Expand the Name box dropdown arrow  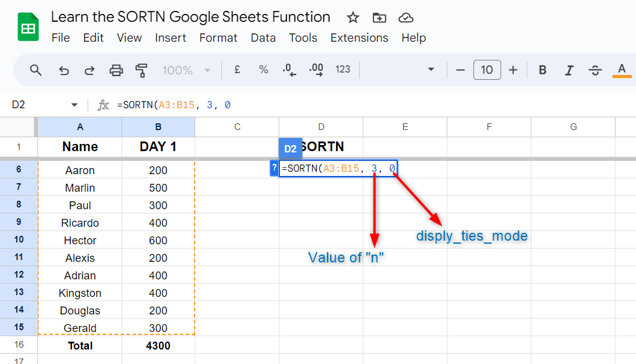click(x=74, y=105)
